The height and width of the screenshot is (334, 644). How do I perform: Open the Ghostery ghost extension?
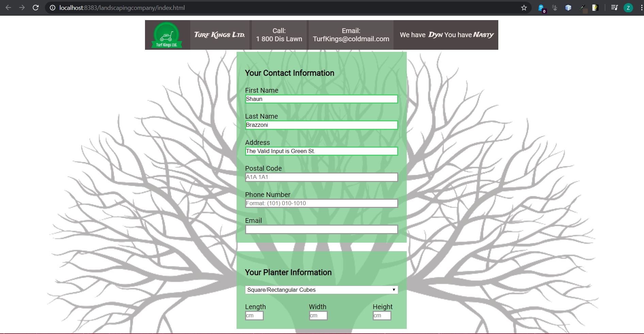click(541, 8)
